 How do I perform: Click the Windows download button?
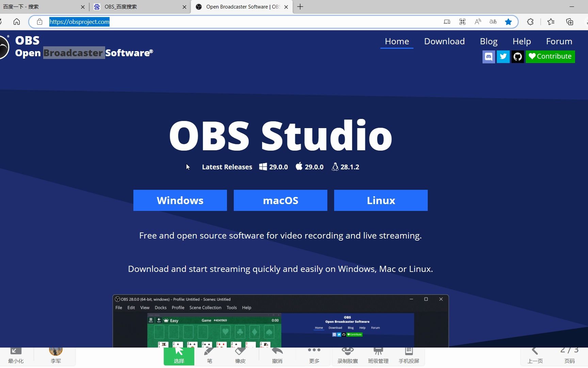pyautogui.click(x=180, y=200)
